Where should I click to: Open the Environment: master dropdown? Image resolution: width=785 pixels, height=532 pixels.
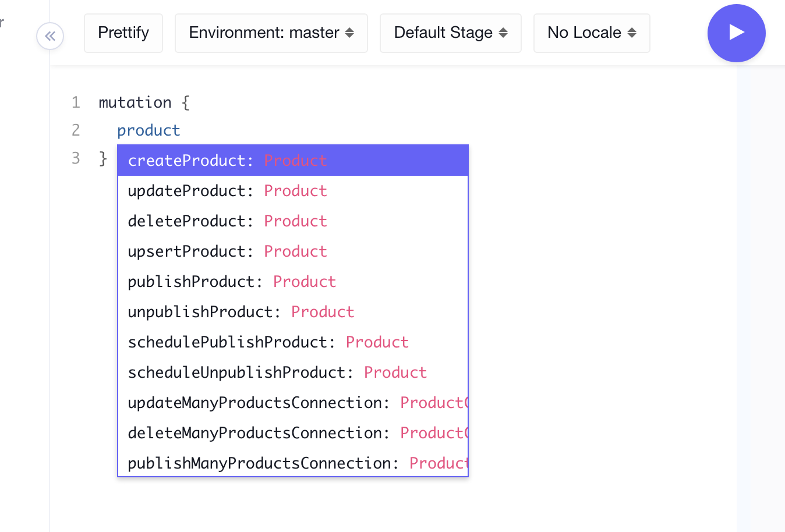click(x=271, y=33)
